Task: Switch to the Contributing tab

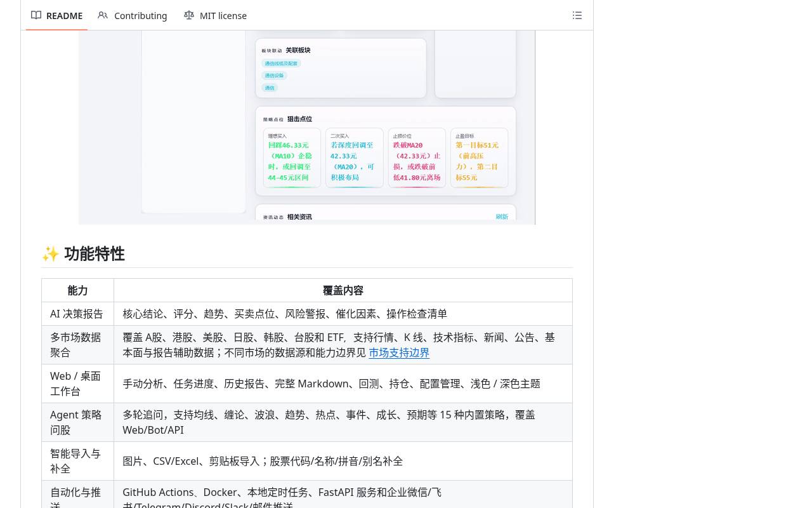Action: (x=133, y=15)
